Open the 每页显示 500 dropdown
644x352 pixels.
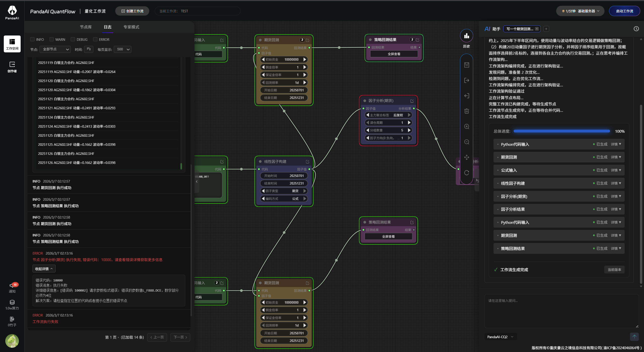[123, 49]
